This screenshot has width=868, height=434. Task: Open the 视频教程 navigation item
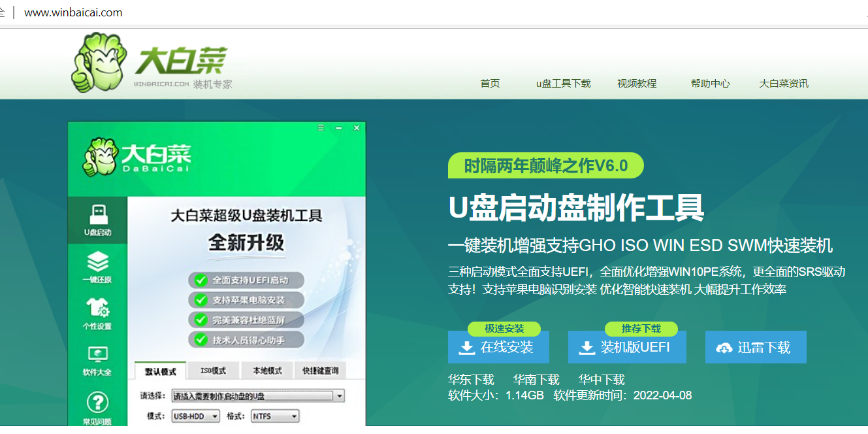click(637, 83)
